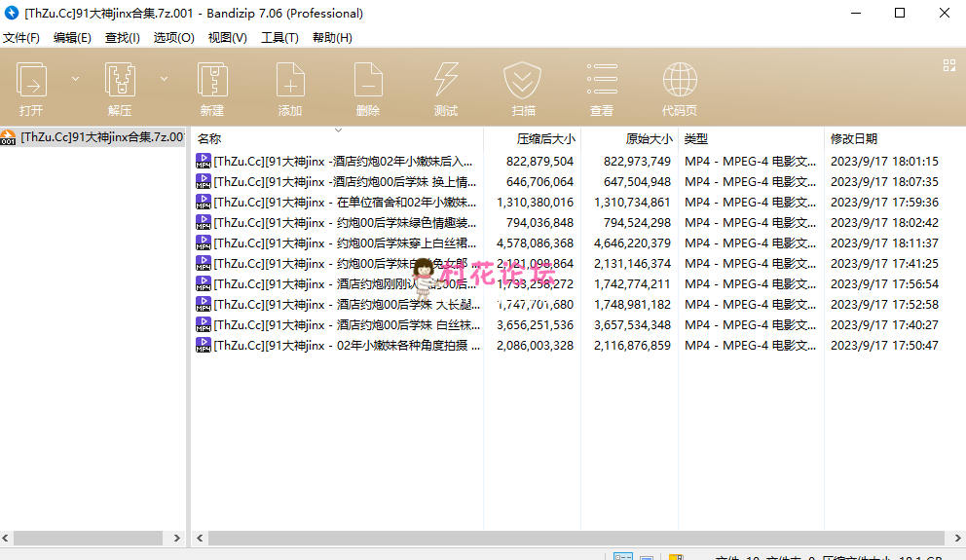Click MP4 icon of file modified 18:07:35
Screen dimensions: 966x560
(204, 182)
